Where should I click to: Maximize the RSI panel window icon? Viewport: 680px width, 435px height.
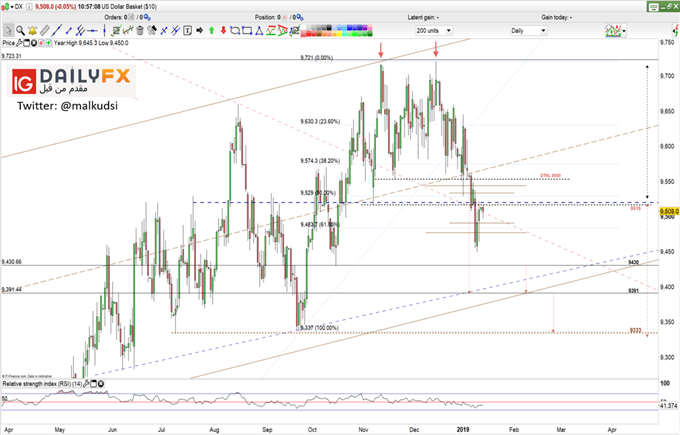[x=94, y=384]
